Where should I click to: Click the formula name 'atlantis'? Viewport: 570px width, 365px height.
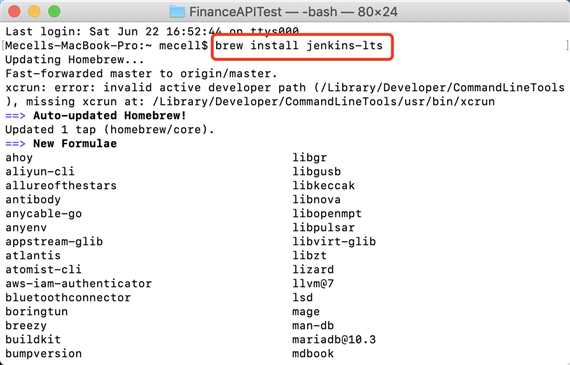(x=33, y=256)
